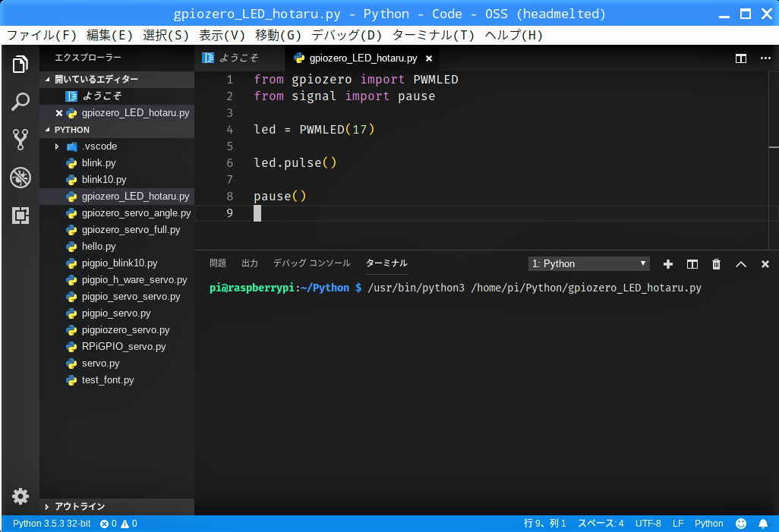This screenshot has height=532, width=779.
Task: Open pigpio_blink10.py in the explorer
Action: coord(117,263)
